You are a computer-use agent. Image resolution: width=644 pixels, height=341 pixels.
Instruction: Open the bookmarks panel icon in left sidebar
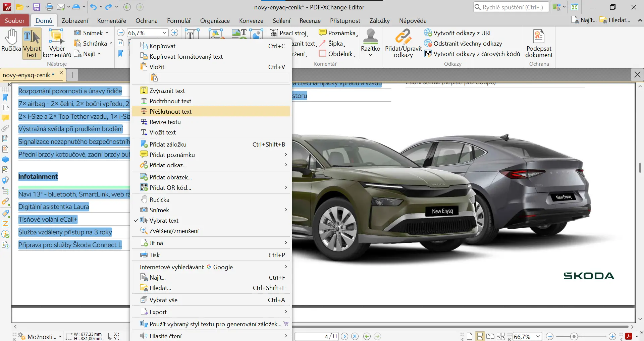pyautogui.click(x=5, y=97)
